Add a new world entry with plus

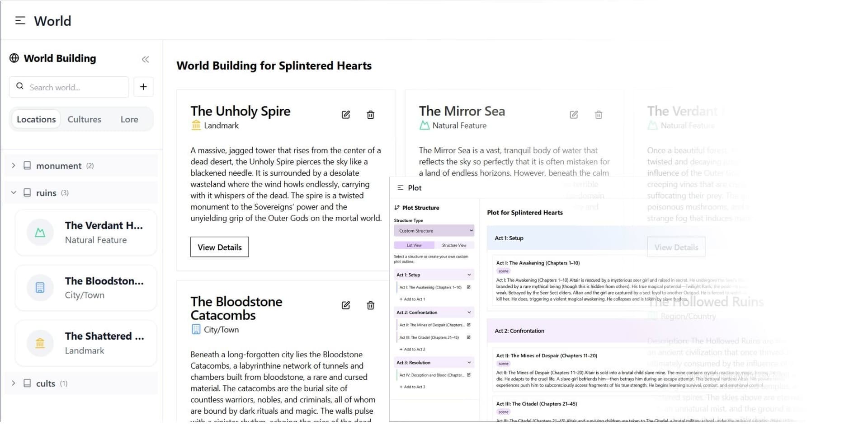tap(143, 87)
